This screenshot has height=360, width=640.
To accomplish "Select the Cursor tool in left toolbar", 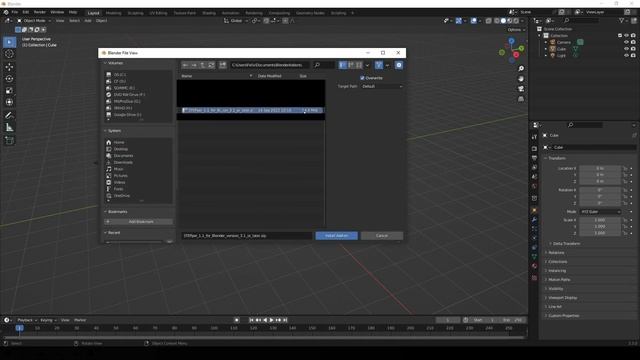I will pyautogui.click(x=9, y=54).
